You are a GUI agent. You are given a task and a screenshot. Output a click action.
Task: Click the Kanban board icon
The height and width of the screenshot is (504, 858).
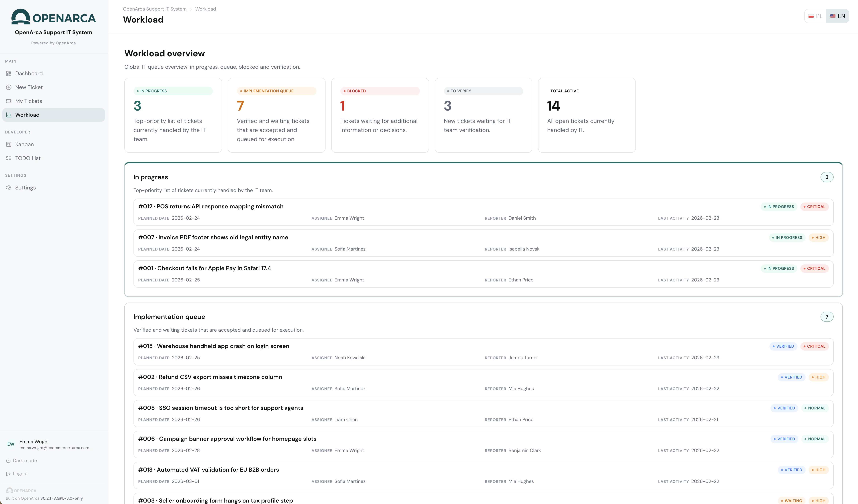[9, 144]
